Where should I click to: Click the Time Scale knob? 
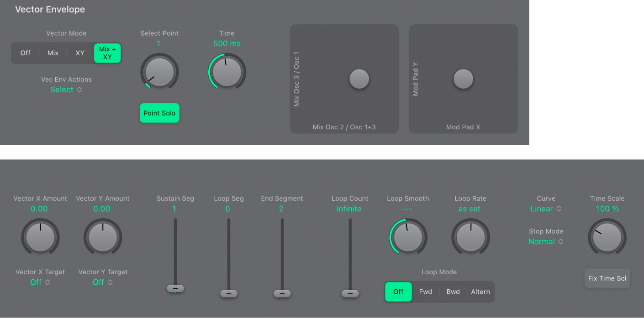click(x=607, y=237)
